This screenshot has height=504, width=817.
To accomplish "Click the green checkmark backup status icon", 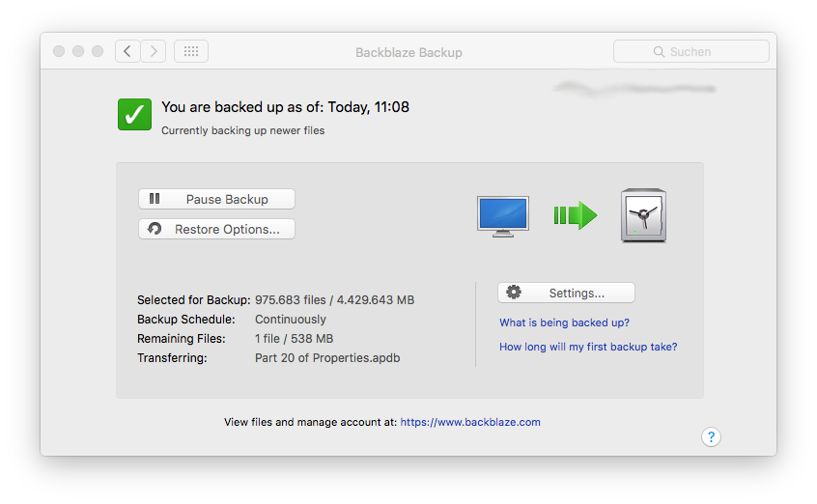I will click(x=134, y=114).
